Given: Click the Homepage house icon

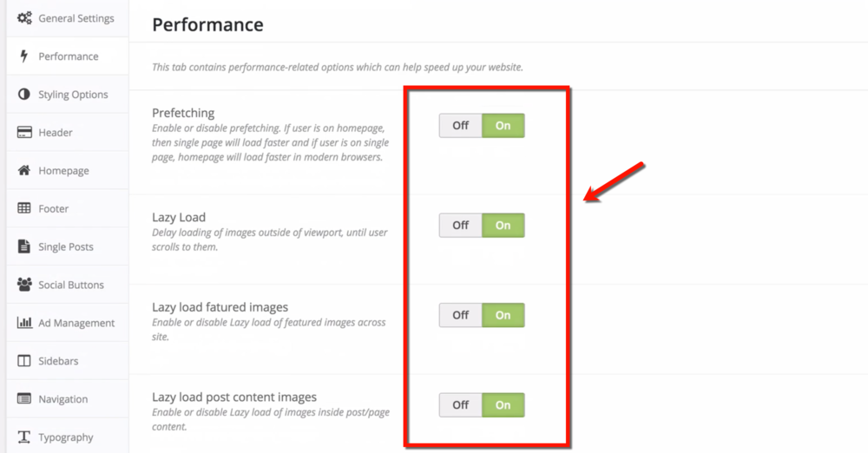Looking at the screenshot, I should click(x=23, y=170).
